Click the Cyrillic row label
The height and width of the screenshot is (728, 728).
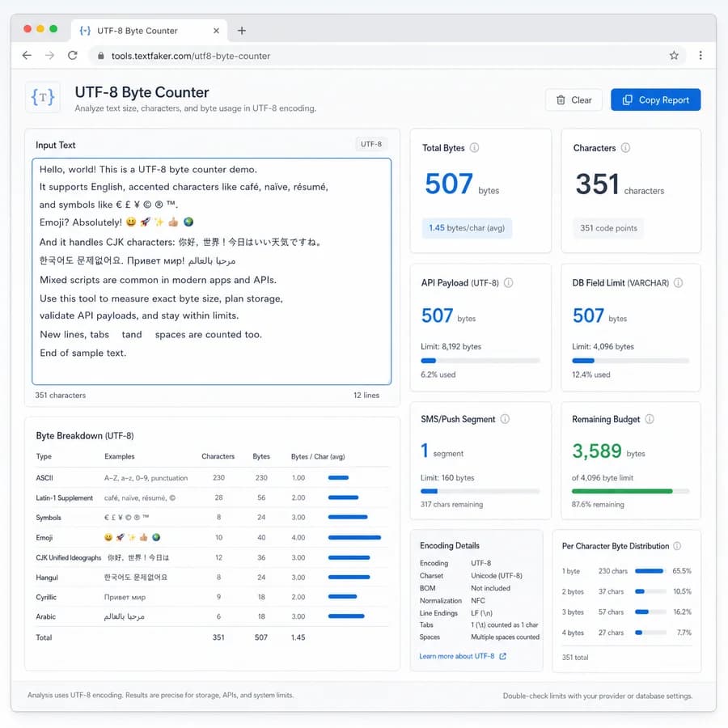click(46, 597)
